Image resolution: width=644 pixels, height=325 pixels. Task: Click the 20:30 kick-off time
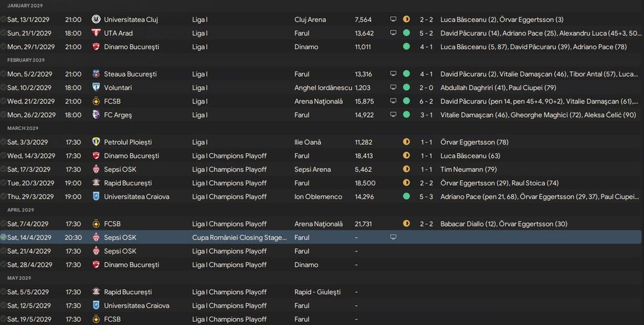pos(73,237)
